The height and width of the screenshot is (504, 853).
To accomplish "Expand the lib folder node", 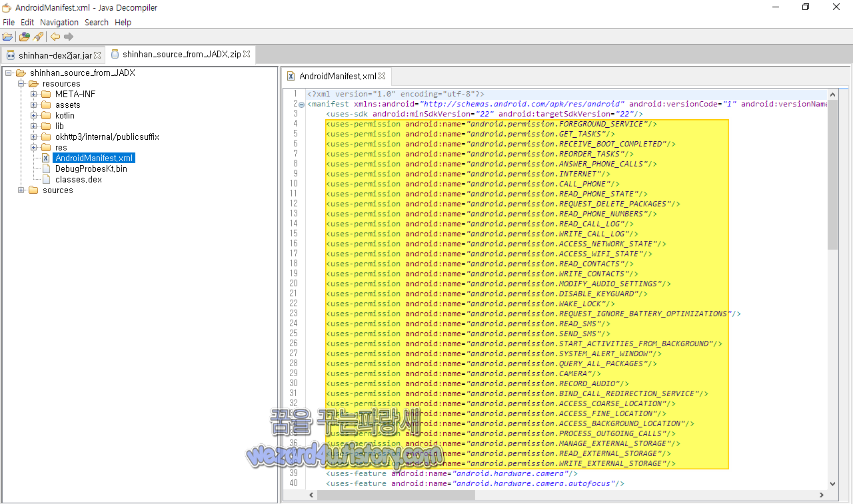I will tap(33, 126).
